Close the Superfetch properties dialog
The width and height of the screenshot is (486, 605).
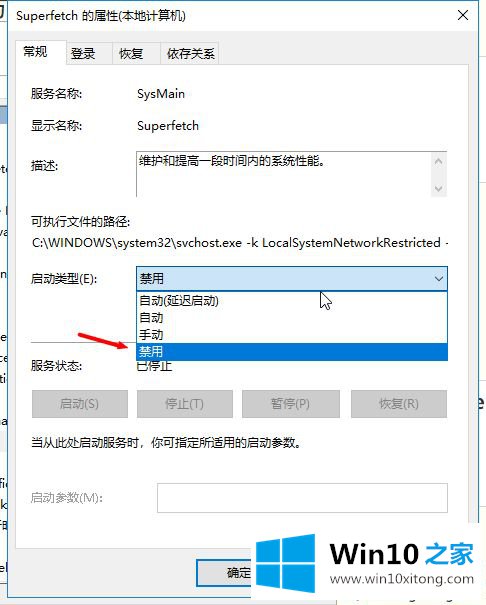462,15
